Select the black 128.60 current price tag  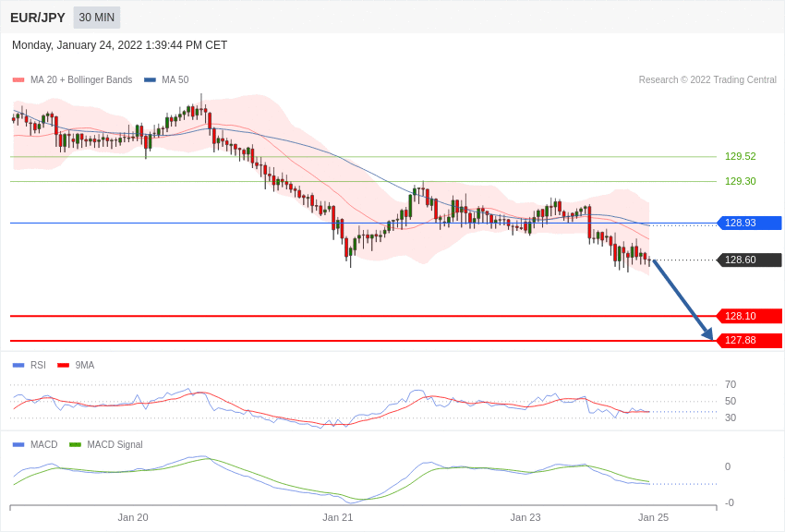point(749,260)
